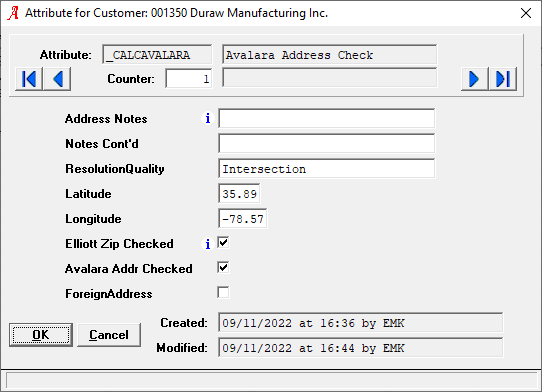The height and width of the screenshot is (392, 542).
Task: Click the Attribute: label
Action: [66, 55]
